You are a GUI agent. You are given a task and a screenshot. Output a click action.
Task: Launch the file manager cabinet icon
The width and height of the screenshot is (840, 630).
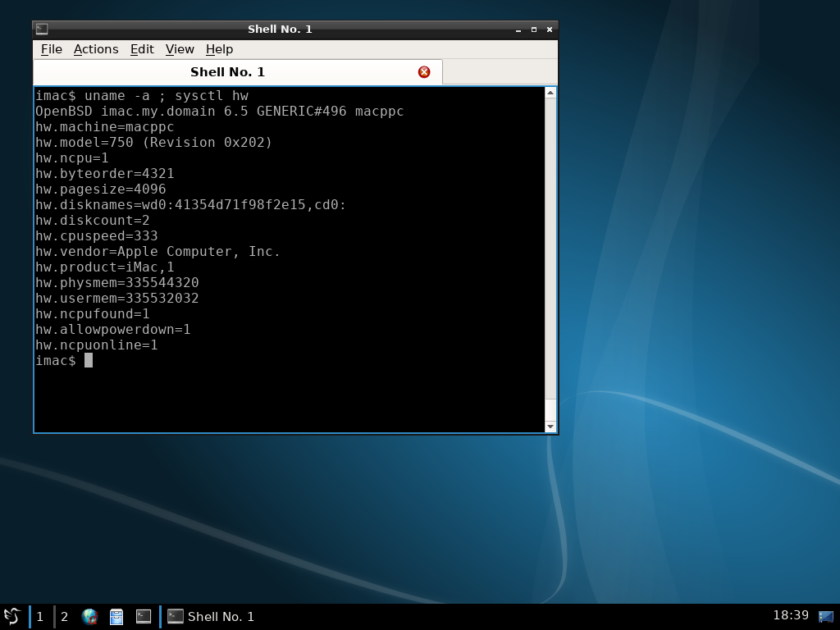116,617
